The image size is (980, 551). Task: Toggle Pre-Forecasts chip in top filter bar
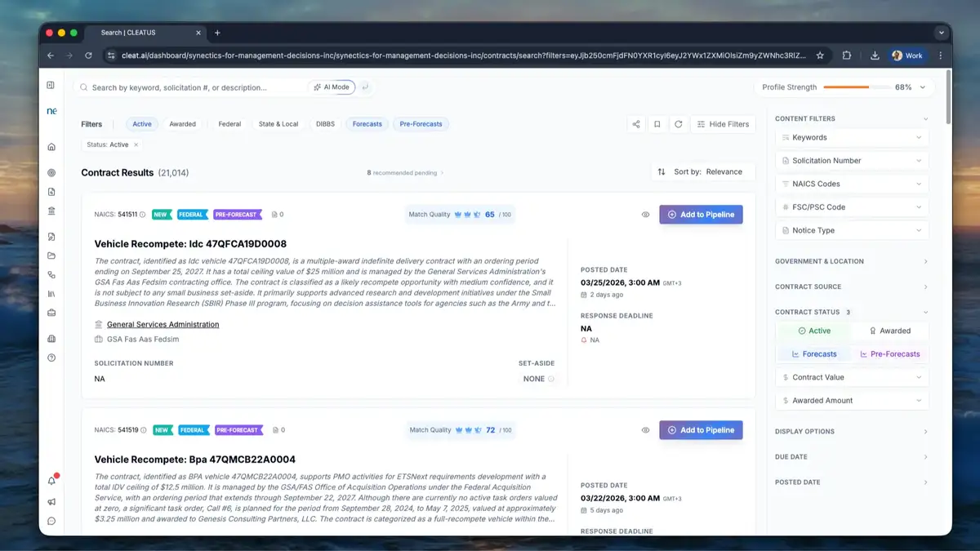[421, 124]
